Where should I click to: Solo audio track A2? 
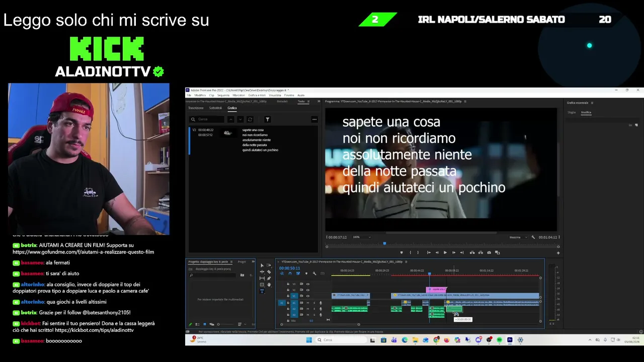coord(314,309)
